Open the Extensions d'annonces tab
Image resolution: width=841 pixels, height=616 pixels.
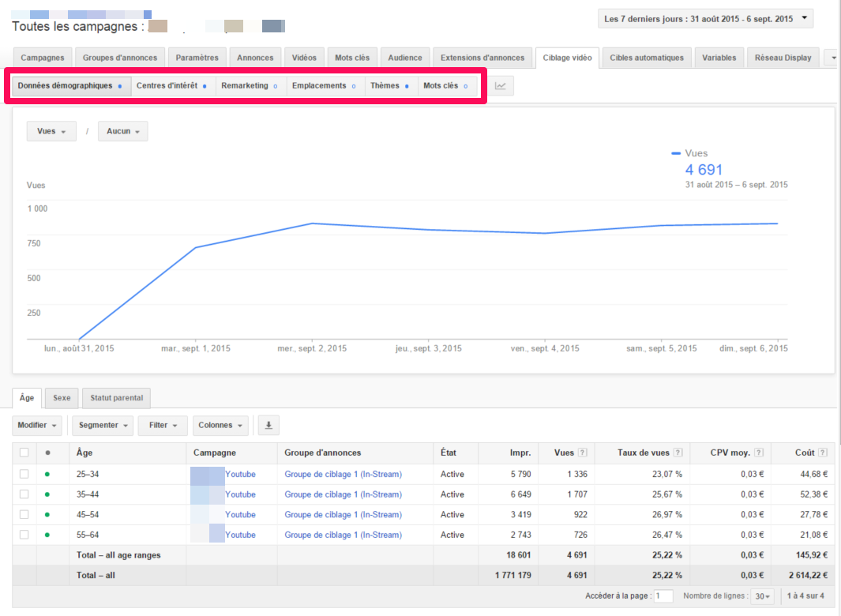[x=482, y=58]
